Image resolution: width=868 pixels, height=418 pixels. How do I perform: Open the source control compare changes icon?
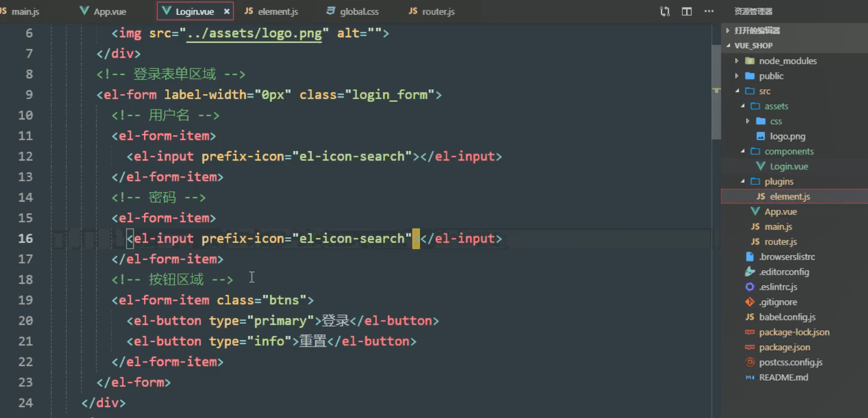[665, 12]
